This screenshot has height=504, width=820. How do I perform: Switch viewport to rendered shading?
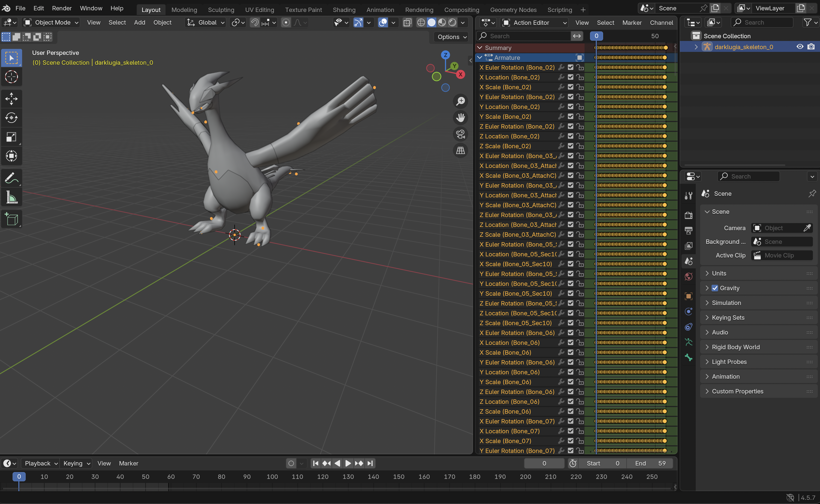click(x=452, y=23)
